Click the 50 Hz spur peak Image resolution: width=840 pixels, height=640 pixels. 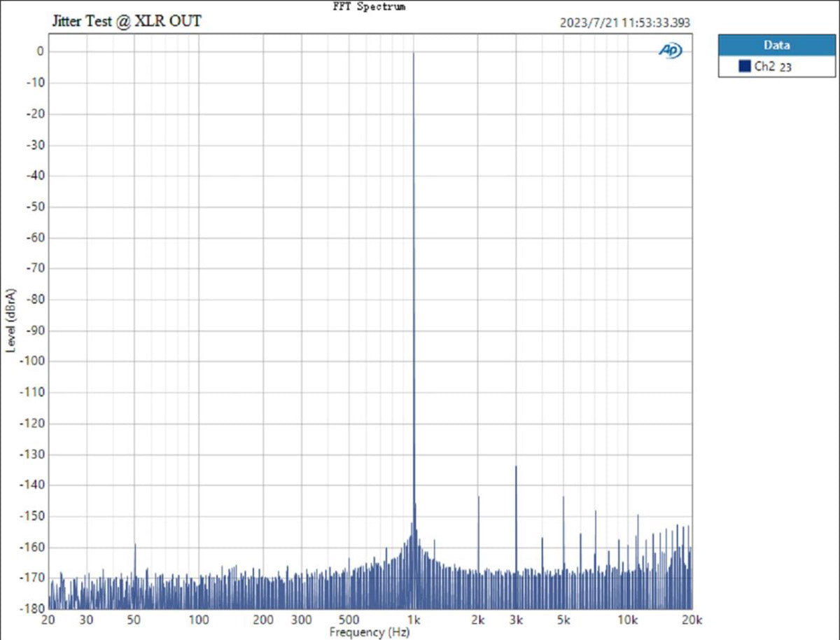[135, 545]
